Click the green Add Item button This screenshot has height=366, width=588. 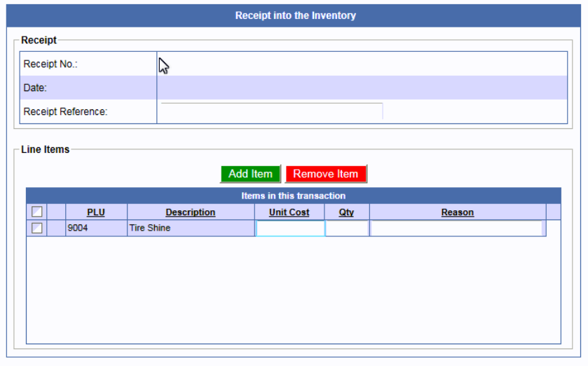point(250,174)
